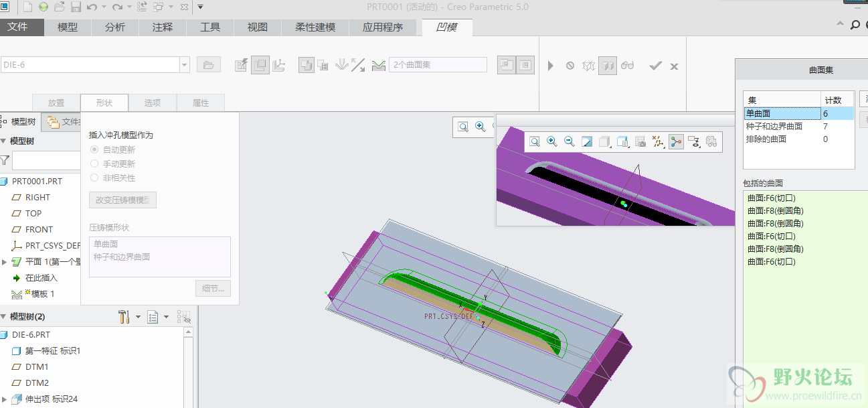Click the New file icon in quick access toolbar

coord(28,7)
